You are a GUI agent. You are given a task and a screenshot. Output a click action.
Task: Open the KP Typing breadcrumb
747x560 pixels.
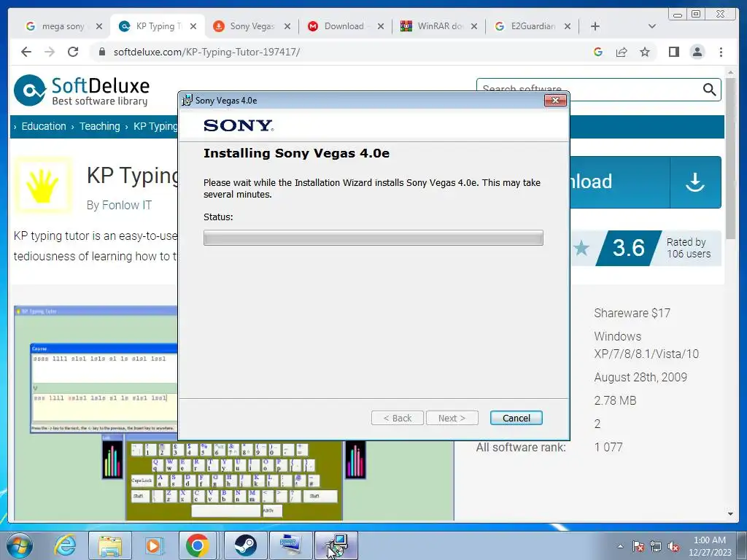(155, 126)
